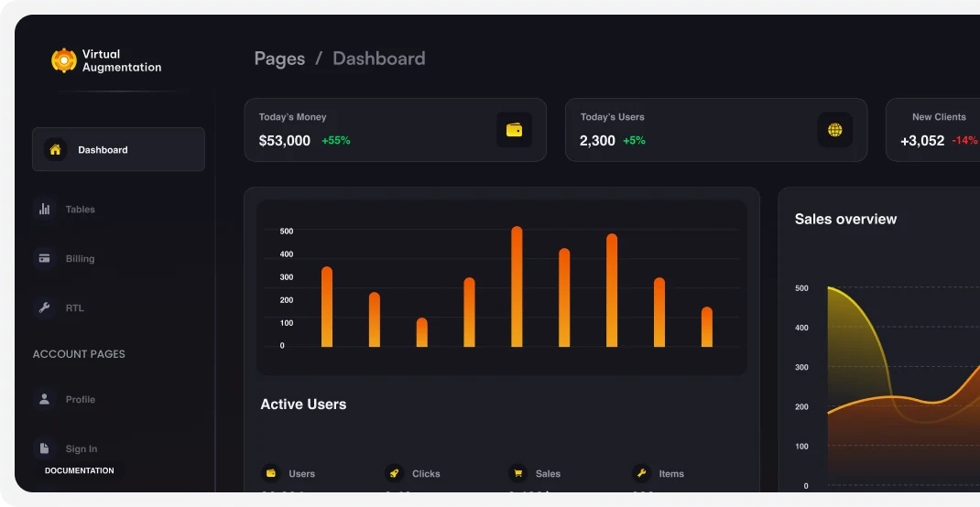Click the wallet icon next to Users

pos(270,473)
